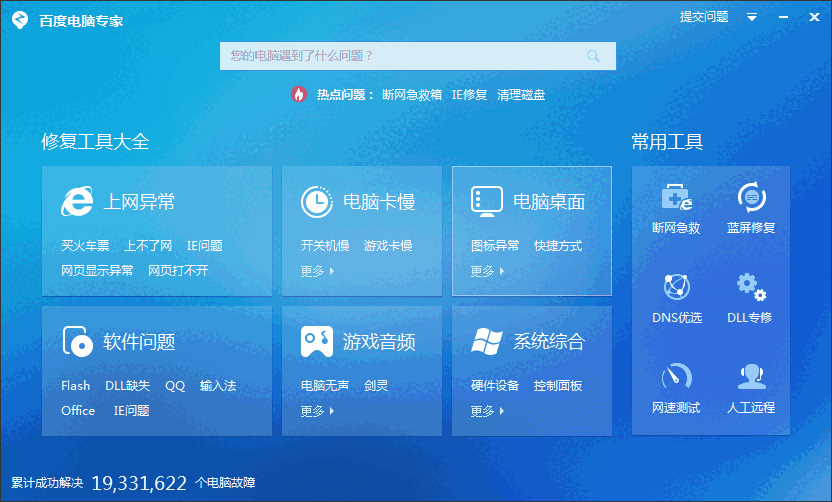Open the title bar dropdown menu arrow
This screenshot has height=502, width=832.
(752, 17)
